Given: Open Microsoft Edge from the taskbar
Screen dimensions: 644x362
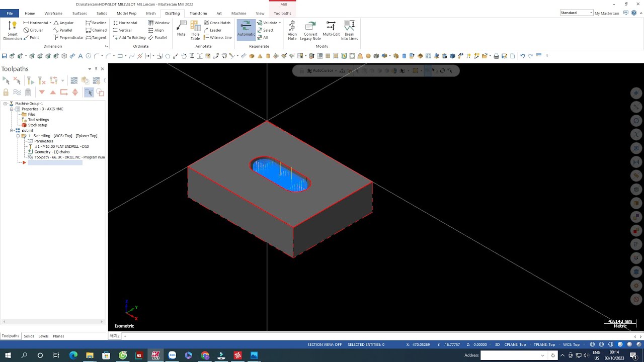Looking at the screenshot, I should pos(73,355).
